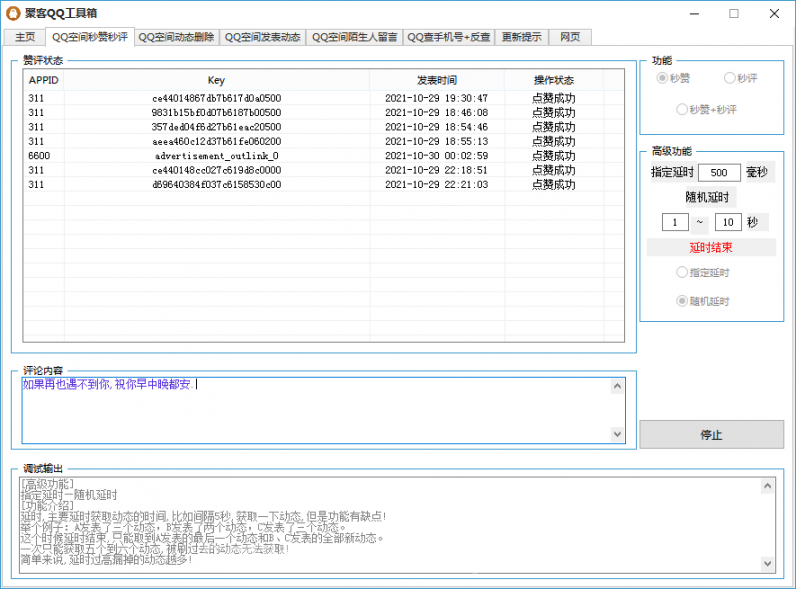
Task: Open the 更新提示 tab
Action: (521, 37)
